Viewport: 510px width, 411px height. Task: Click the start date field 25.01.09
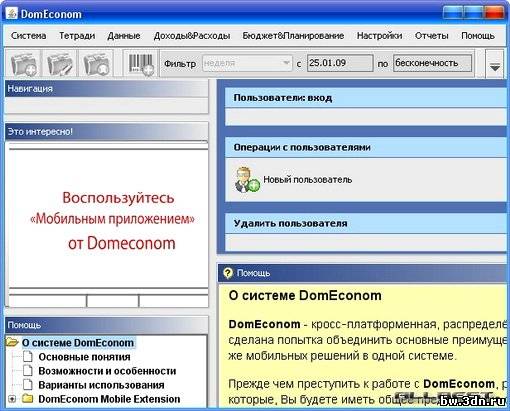(x=340, y=63)
